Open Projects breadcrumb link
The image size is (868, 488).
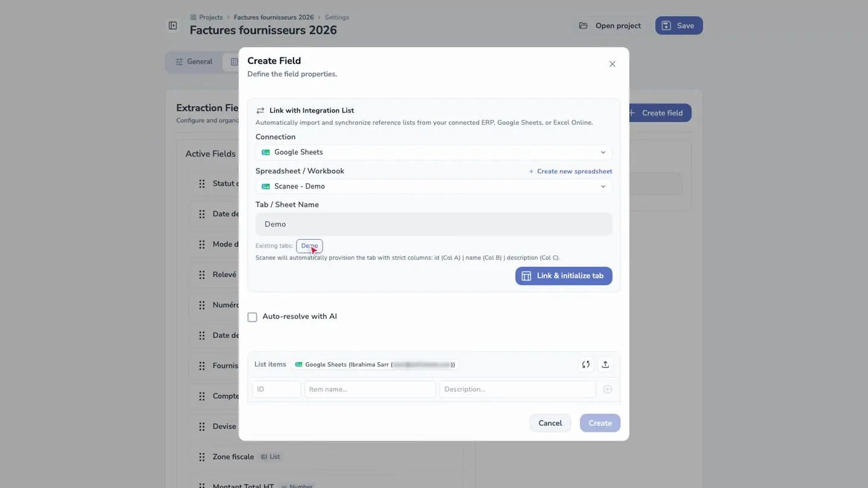[x=206, y=17]
